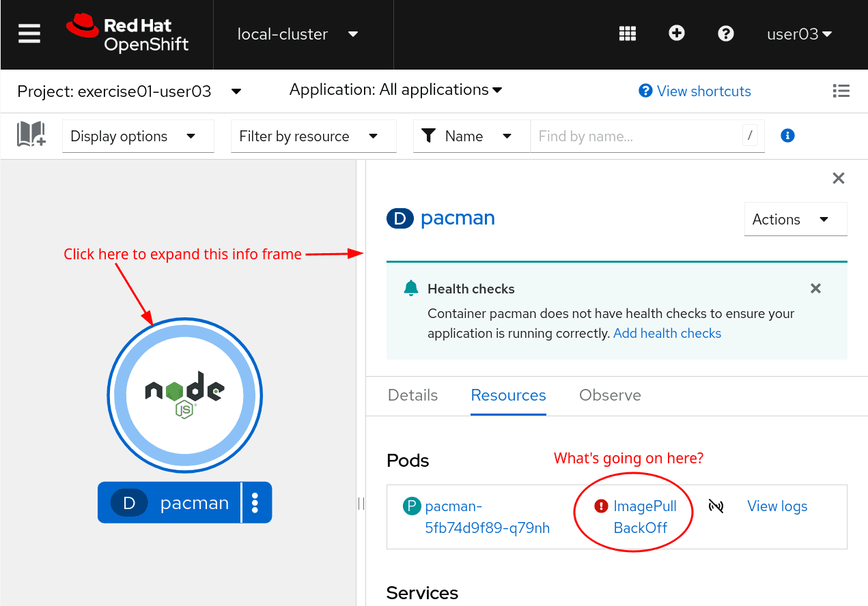The width and height of the screenshot is (868, 606).
Task: Click the Services section heading
Action: click(422, 594)
